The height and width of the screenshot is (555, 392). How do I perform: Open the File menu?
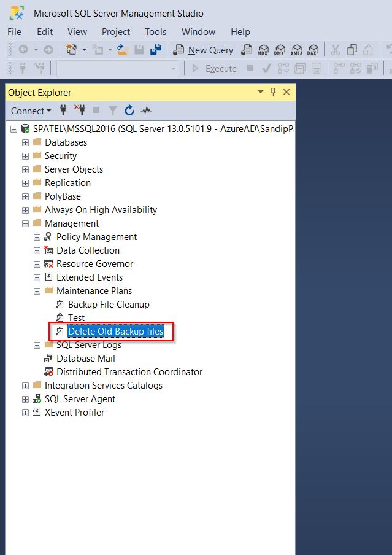pyautogui.click(x=15, y=32)
